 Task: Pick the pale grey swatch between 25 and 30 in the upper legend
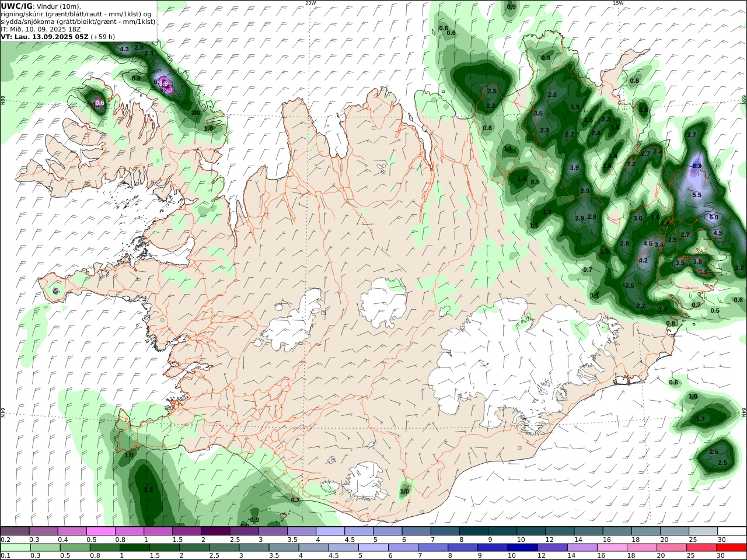pyautogui.click(x=703, y=531)
